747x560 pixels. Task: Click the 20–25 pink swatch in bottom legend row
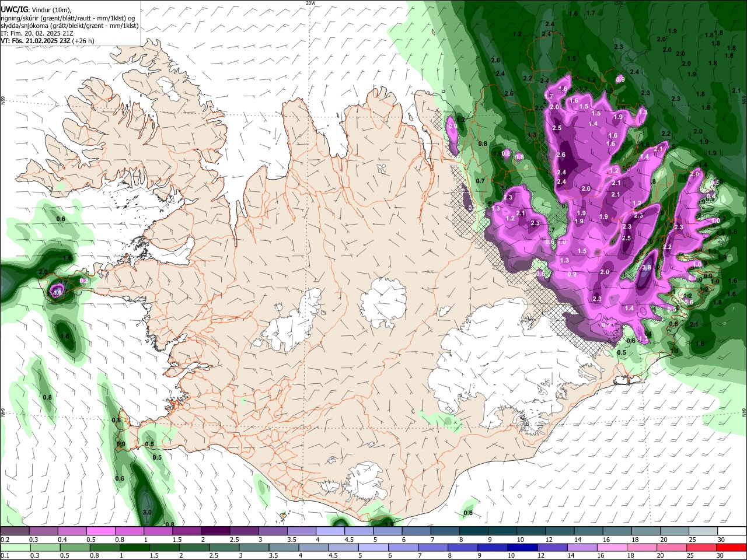tap(672, 547)
